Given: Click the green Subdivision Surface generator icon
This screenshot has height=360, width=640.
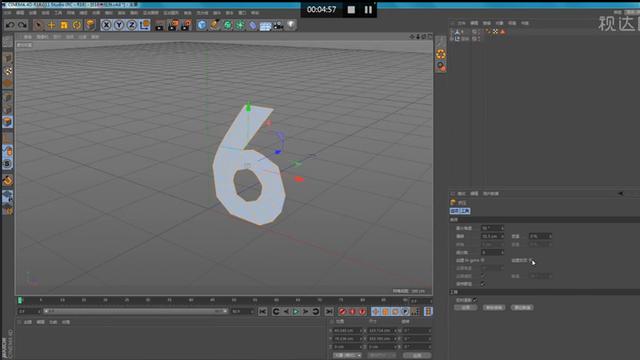Looking at the screenshot, I should point(227,25).
